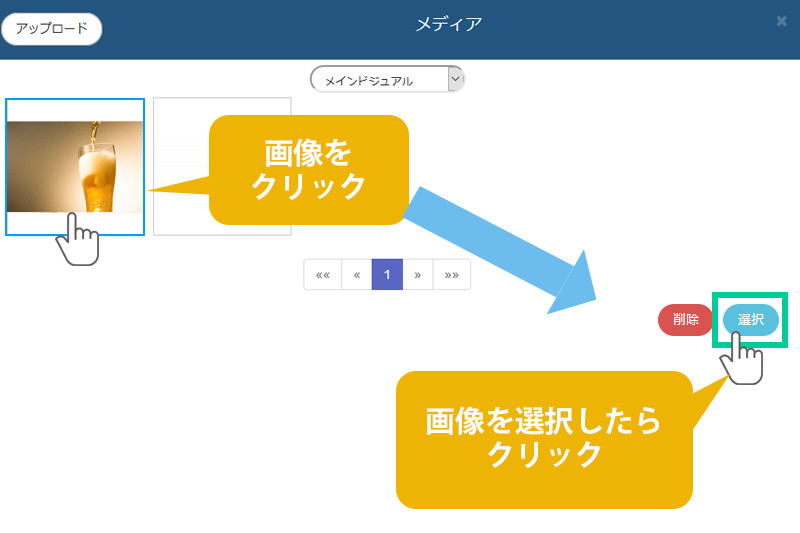Click the アップロード upload button
Screen dimensions: 800x533
click(x=52, y=29)
